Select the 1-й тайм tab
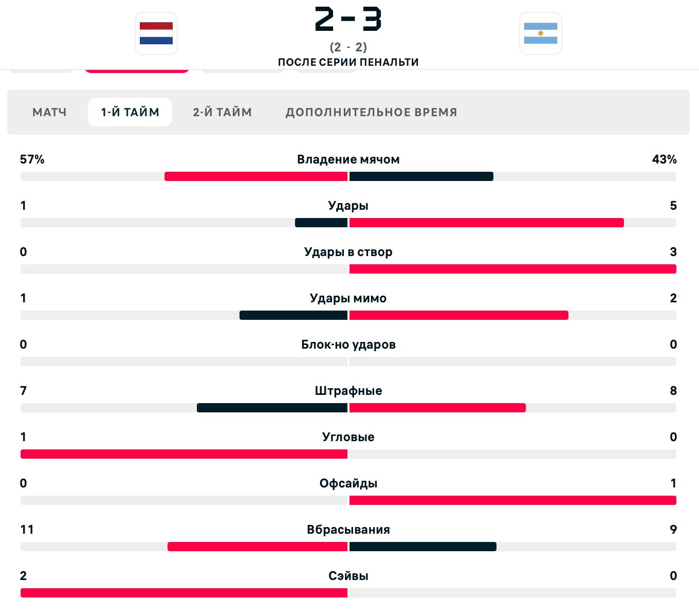This screenshot has width=699, height=616. [x=130, y=112]
